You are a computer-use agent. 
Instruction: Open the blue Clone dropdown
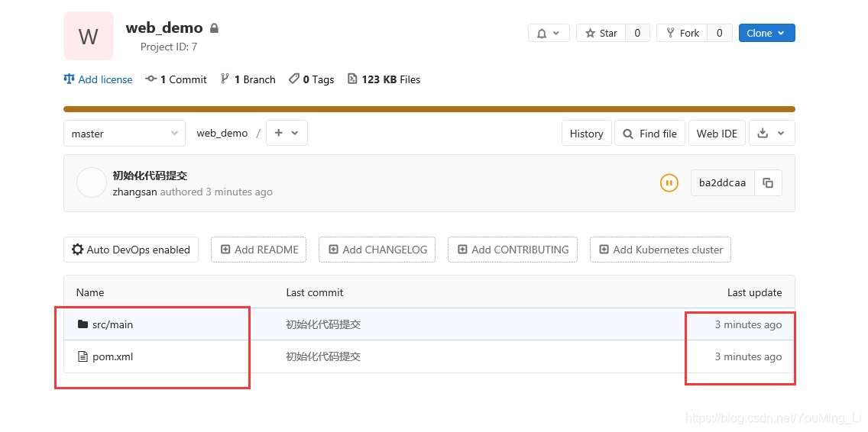click(766, 33)
